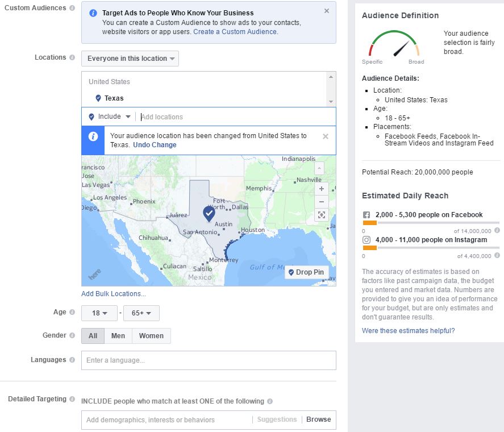Image resolution: width=504 pixels, height=432 pixels.
Task: Collapse the map with the up chevron
Action: 319,168
